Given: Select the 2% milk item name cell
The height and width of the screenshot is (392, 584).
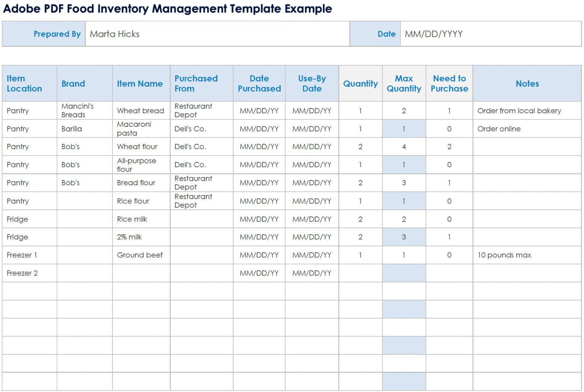Looking at the screenshot, I should coord(141,237).
